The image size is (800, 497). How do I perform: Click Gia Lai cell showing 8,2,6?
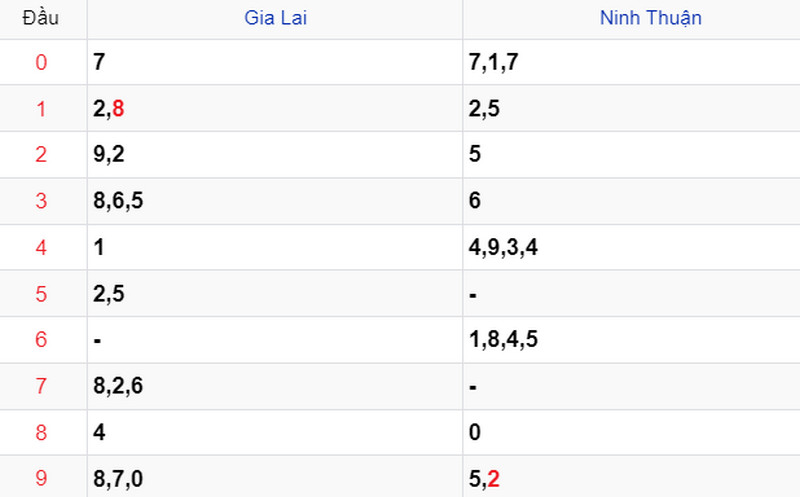click(275, 386)
